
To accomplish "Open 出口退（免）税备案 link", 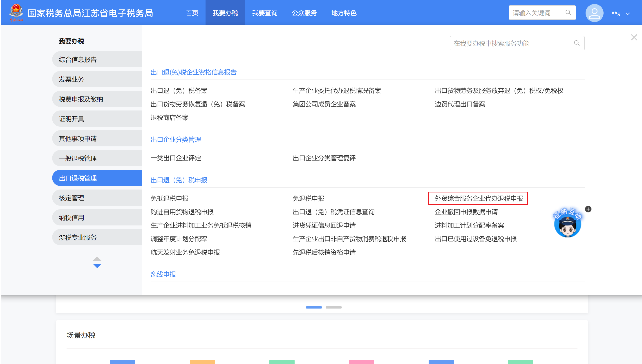I will point(179,90).
